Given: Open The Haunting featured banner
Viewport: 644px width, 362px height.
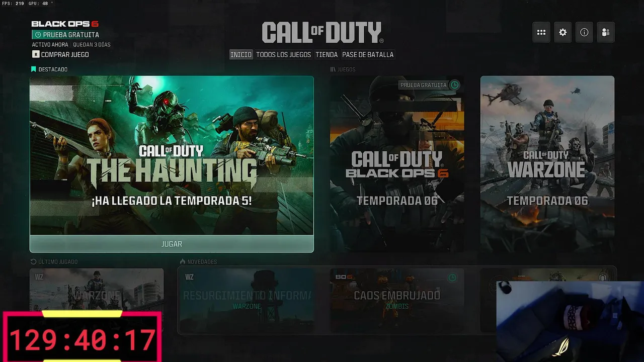Looking at the screenshot, I should tap(172, 155).
